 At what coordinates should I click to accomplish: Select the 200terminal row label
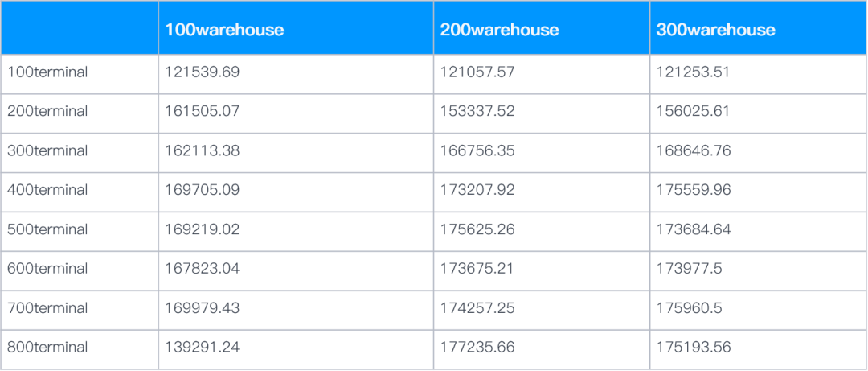47,112
